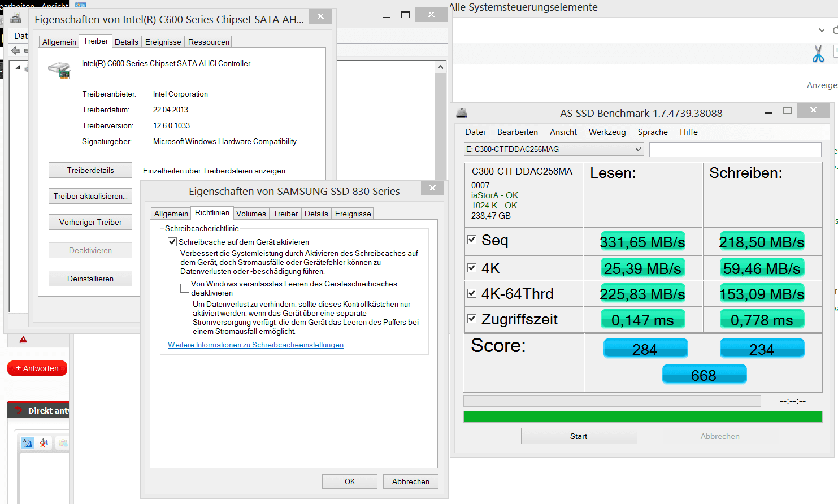Image resolution: width=838 pixels, height=504 pixels.
Task: Click the Treiberdetails button
Action: [x=90, y=170]
